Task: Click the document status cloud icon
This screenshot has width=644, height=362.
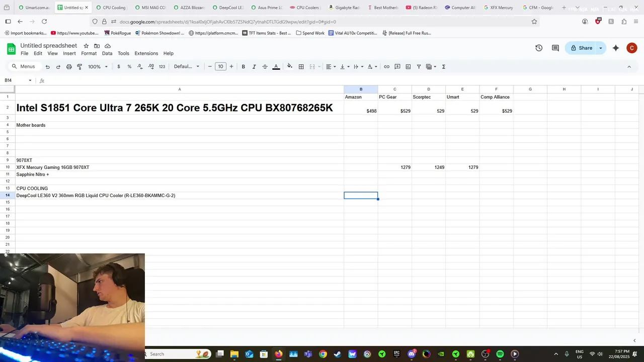Action: click(x=108, y=46)
